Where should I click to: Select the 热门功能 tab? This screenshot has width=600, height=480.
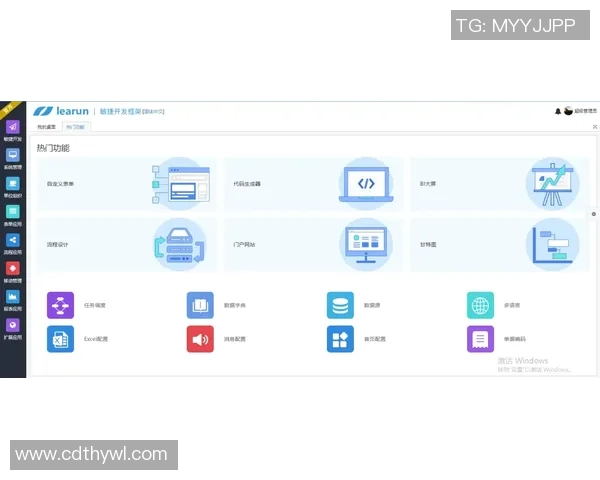[x=75, y=127]
